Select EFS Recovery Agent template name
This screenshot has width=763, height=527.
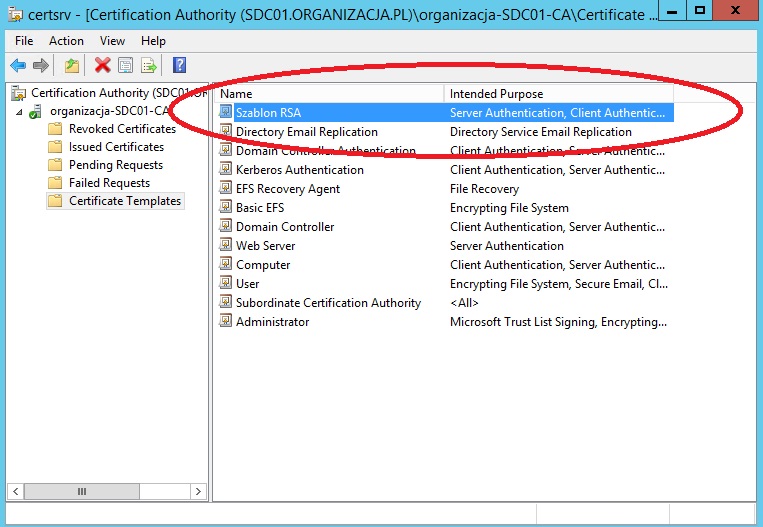click(x=288, y=188)
